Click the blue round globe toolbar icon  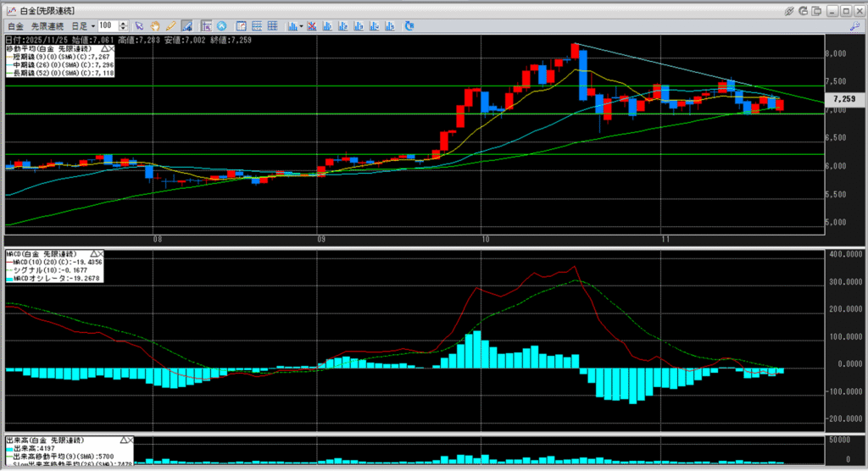click(x=221, y=26)
